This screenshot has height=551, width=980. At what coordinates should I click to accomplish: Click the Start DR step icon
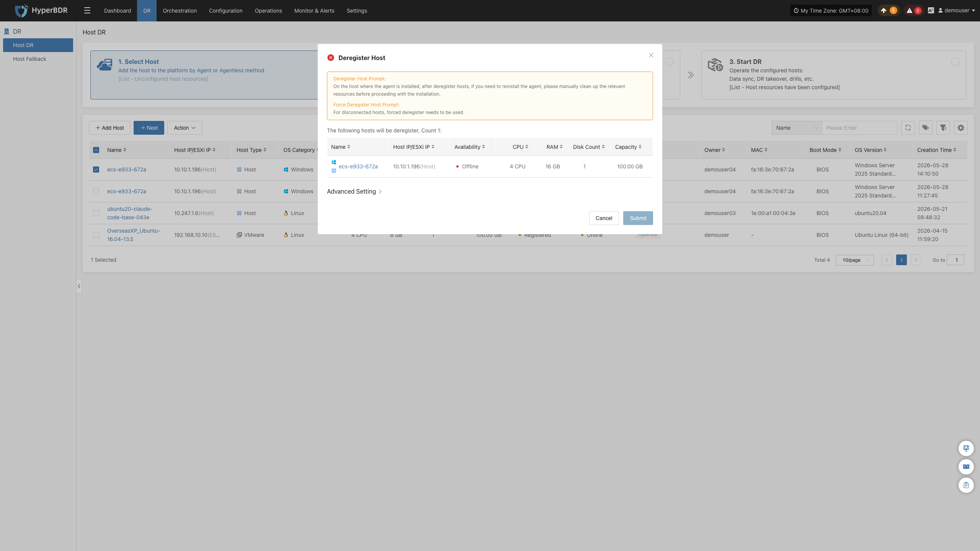715,65
